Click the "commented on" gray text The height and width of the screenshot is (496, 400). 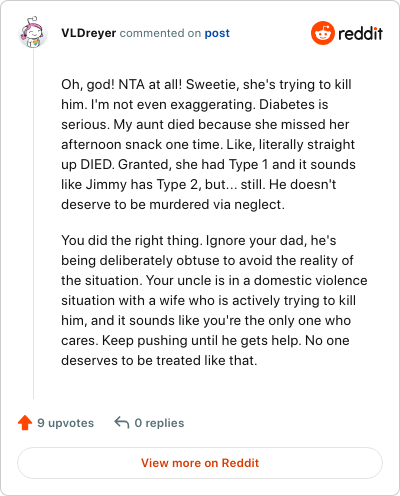[x=160, y=33]
